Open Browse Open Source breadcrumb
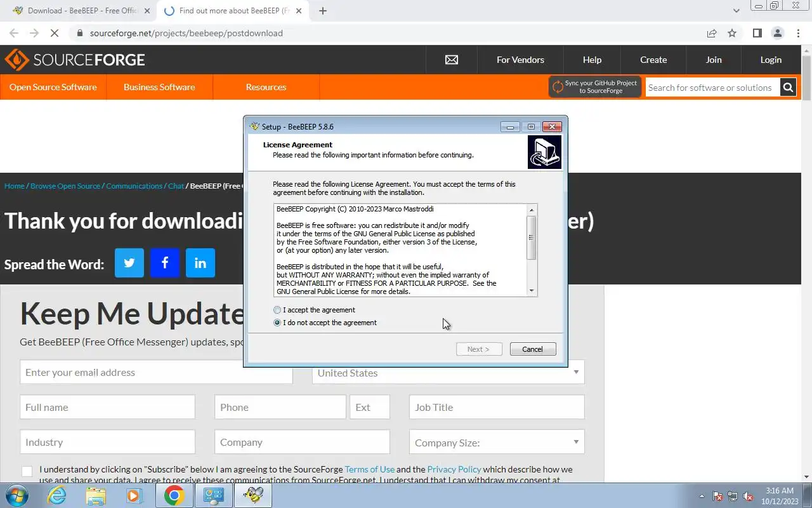Image resolution: width=812 pixels, height=508 pixels. pyautogui.click(x=65, y=186)
